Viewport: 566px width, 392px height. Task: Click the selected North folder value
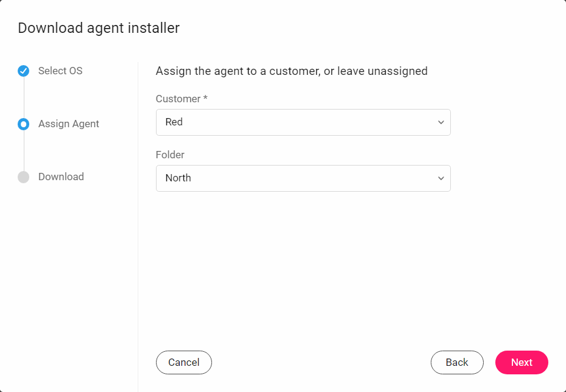179,178
